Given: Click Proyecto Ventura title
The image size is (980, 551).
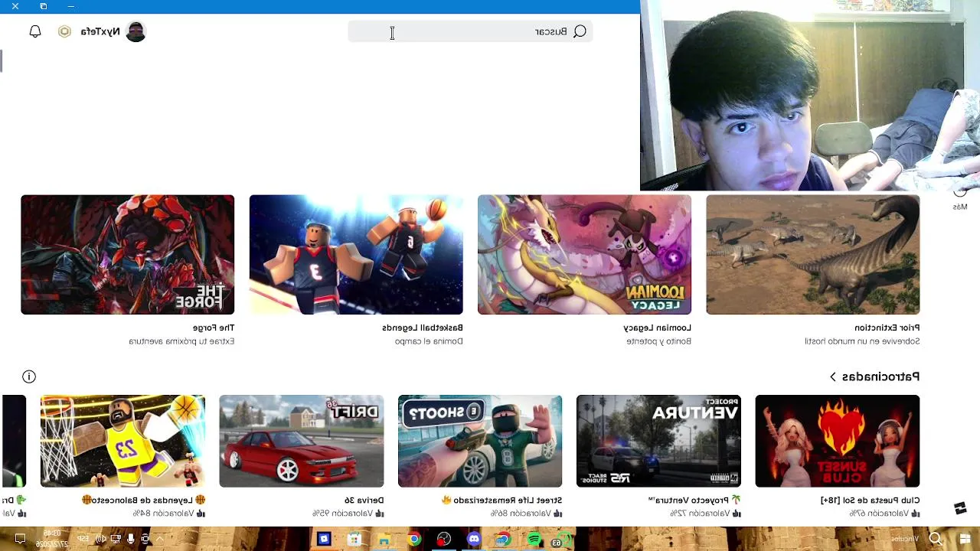Looking at the screenshot, I should coord(694,500).
